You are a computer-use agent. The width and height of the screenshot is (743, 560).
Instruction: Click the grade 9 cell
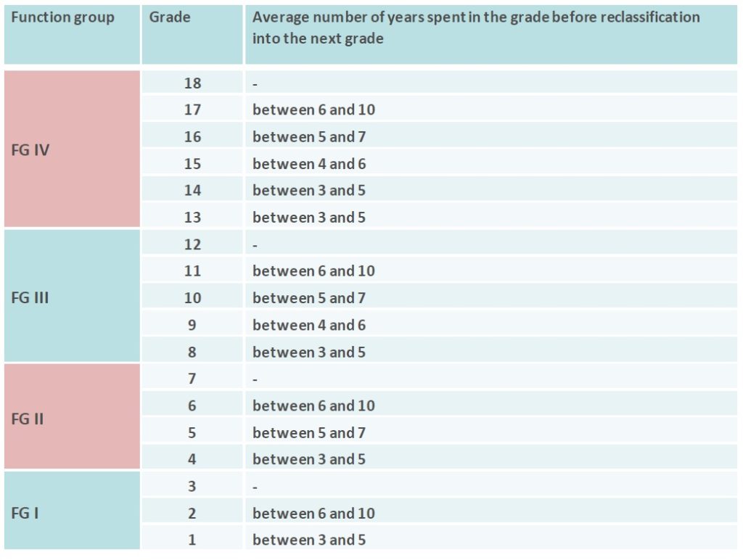point(192,324)
